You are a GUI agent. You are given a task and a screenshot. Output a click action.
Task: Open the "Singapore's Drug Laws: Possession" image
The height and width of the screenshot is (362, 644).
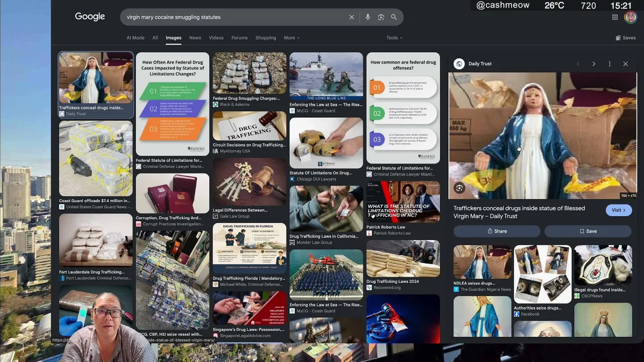(x=249, y=308)
